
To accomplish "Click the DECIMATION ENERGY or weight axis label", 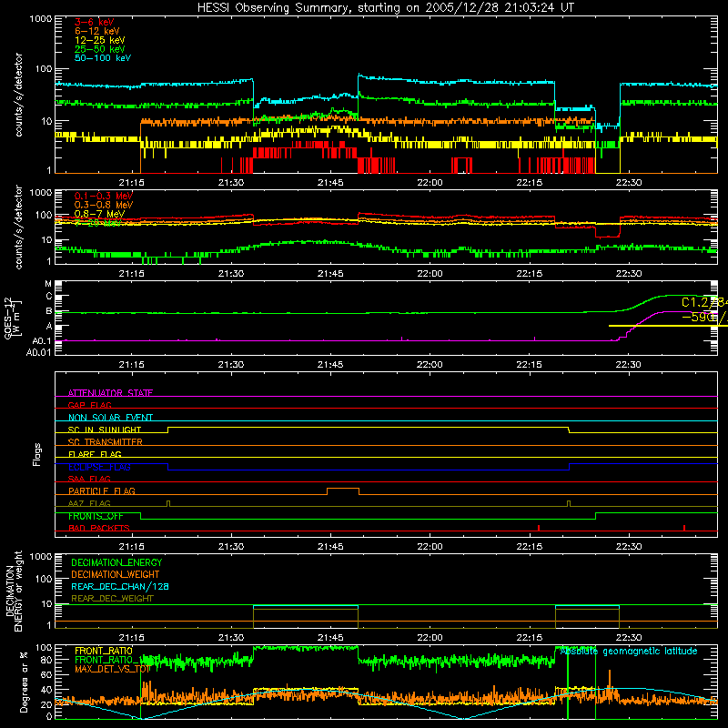I will pyautogui.click(x=14, y=591).
